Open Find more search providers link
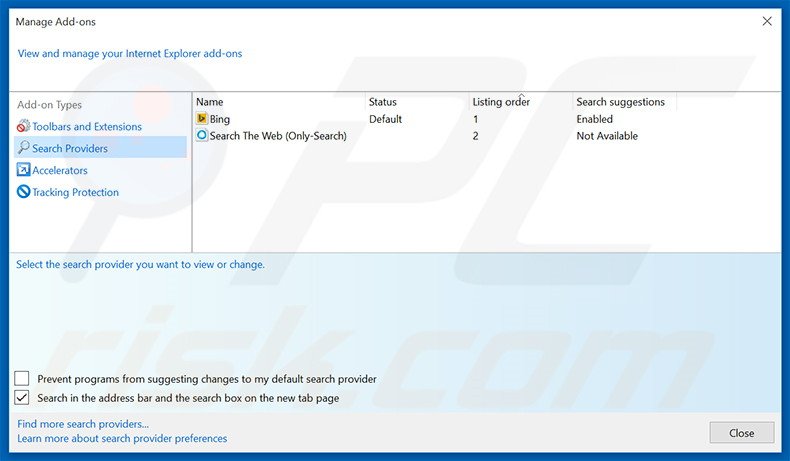The height and width of the screenshot is (461, 790). 83,424
